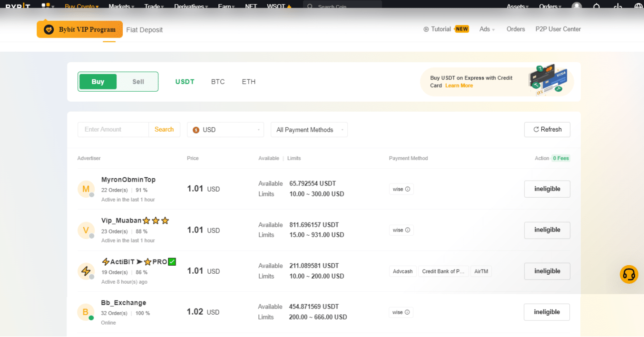
Task: Open the language globe icon
Action: coord(639,7)
